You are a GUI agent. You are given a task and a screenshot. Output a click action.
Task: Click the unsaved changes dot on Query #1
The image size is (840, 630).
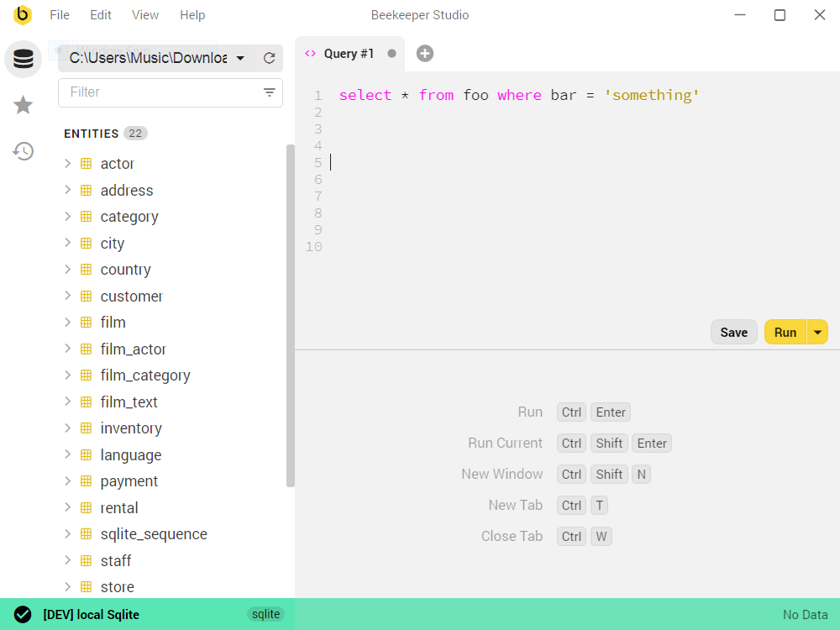(x=391, y=52)
